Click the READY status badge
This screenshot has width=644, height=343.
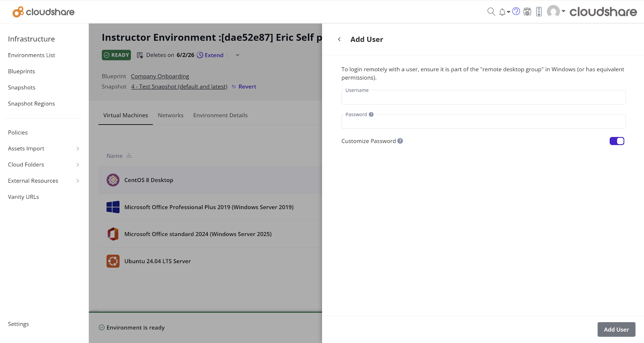[x=116, y=55]
